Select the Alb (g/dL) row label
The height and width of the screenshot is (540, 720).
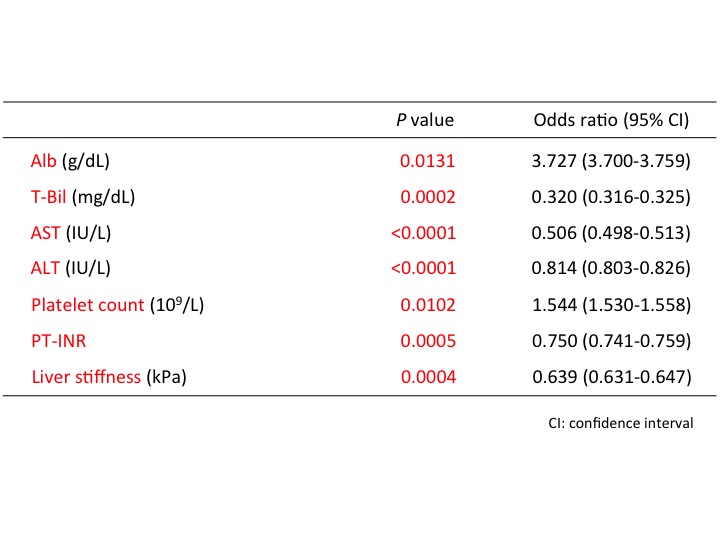[x=71, y=160]
